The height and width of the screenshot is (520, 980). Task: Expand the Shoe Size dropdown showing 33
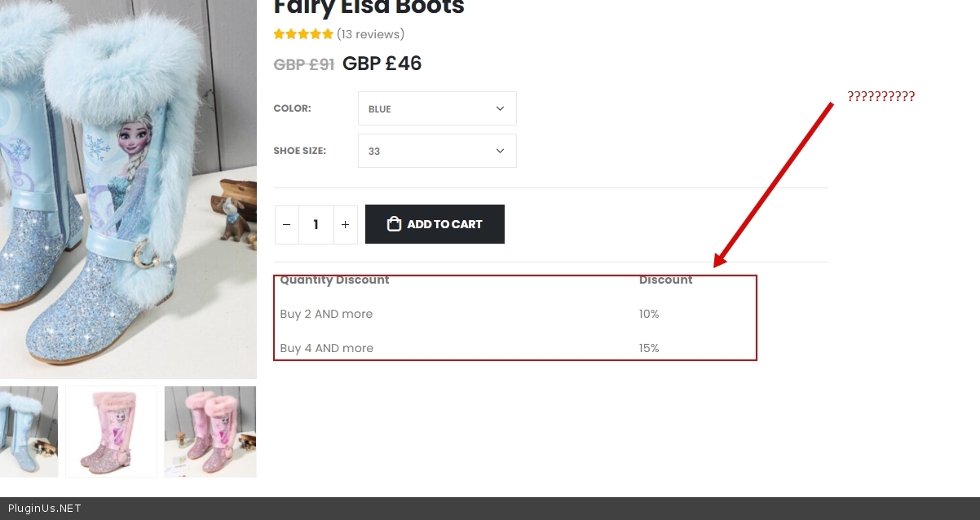click(x=437, y=151)
